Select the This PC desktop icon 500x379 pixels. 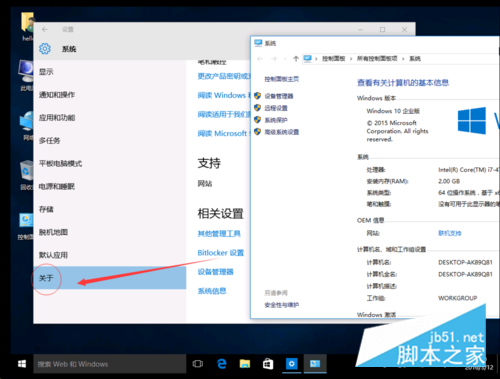point(26,75)
